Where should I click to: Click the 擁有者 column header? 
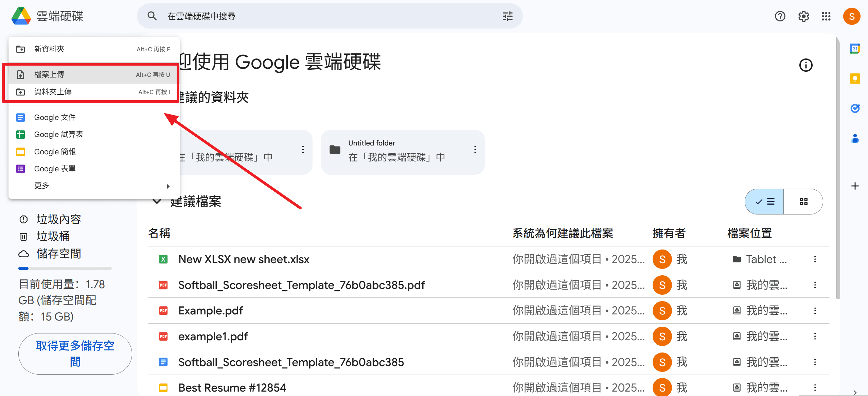click(x=669, y=234)
